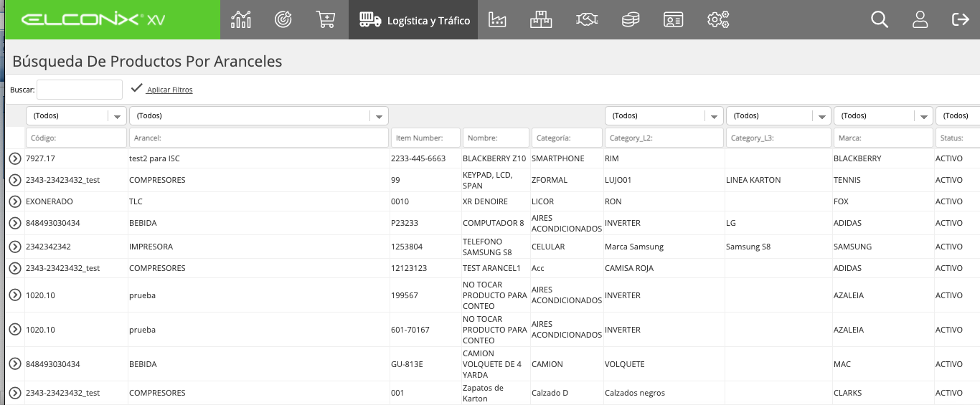Click 'FOX' brand cell
Screen dimensions: 980x405
841,201
